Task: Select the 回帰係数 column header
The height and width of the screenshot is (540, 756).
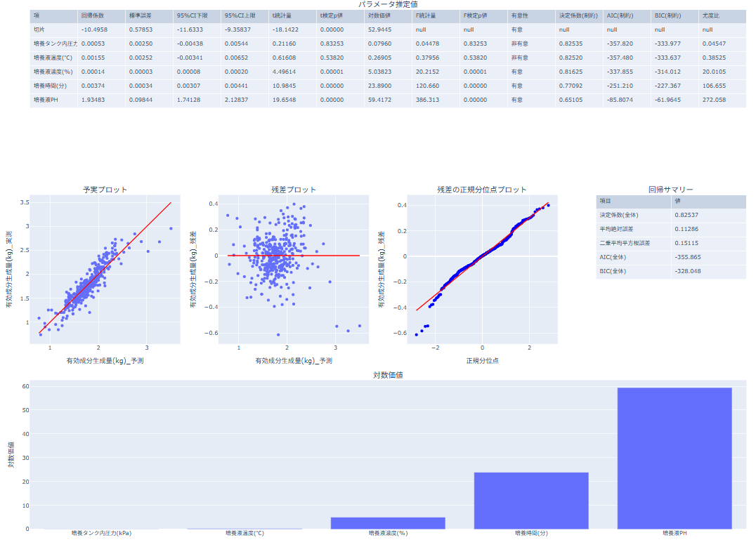Action: 93,15
